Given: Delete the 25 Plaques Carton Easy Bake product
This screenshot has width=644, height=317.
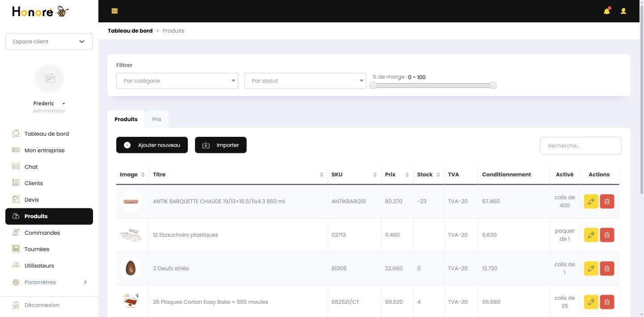Looking at the screenshot, I should click(x=607, y=302).
